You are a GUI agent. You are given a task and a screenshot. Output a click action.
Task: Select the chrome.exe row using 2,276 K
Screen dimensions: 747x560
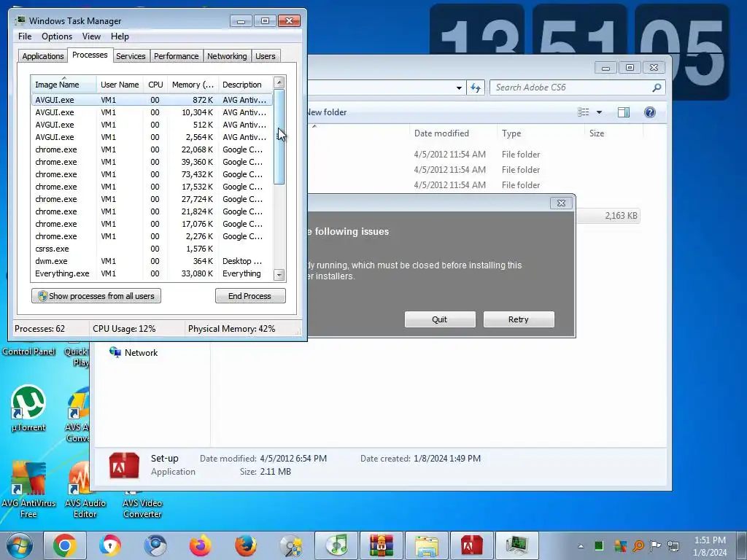pos(152,236)
